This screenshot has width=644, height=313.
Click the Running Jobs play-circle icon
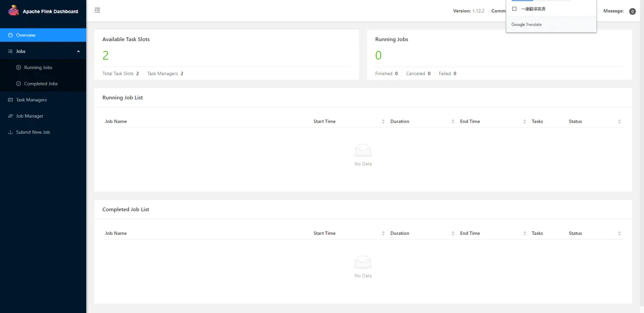tap(18, 67)
